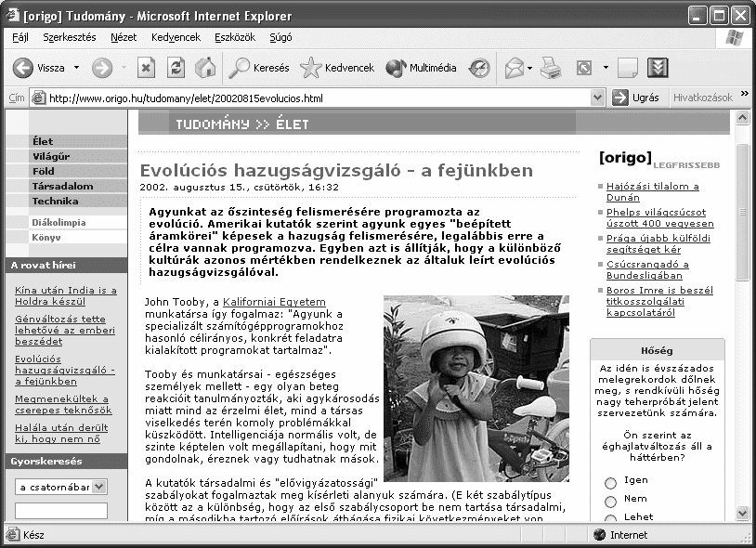Select the Igen radio button

[610, 482]
